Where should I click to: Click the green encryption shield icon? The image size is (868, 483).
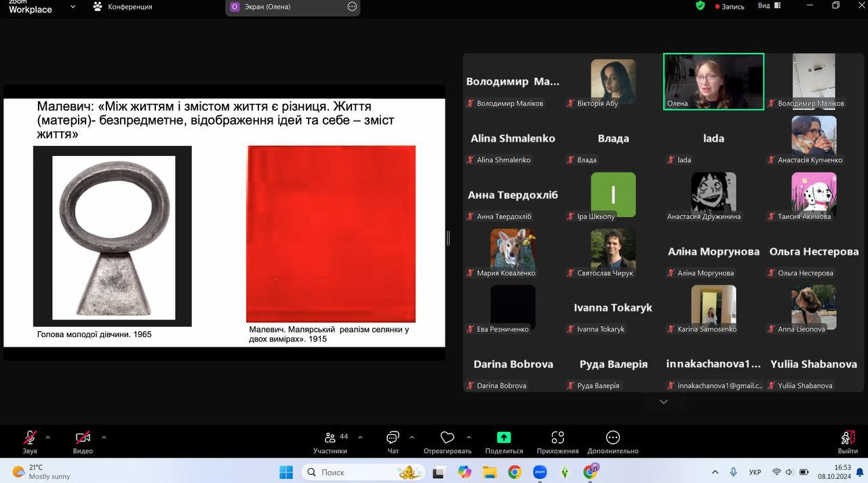(701, 5)
